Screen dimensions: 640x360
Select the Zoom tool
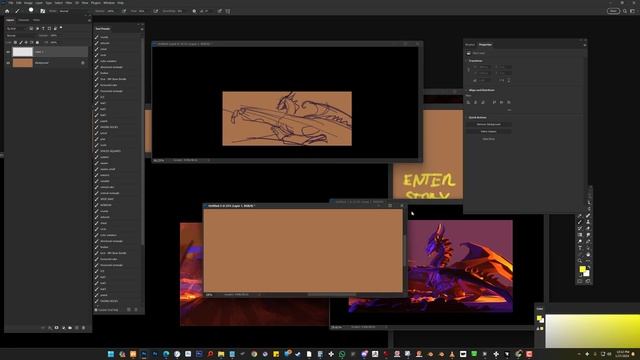[x=580, y=260]
